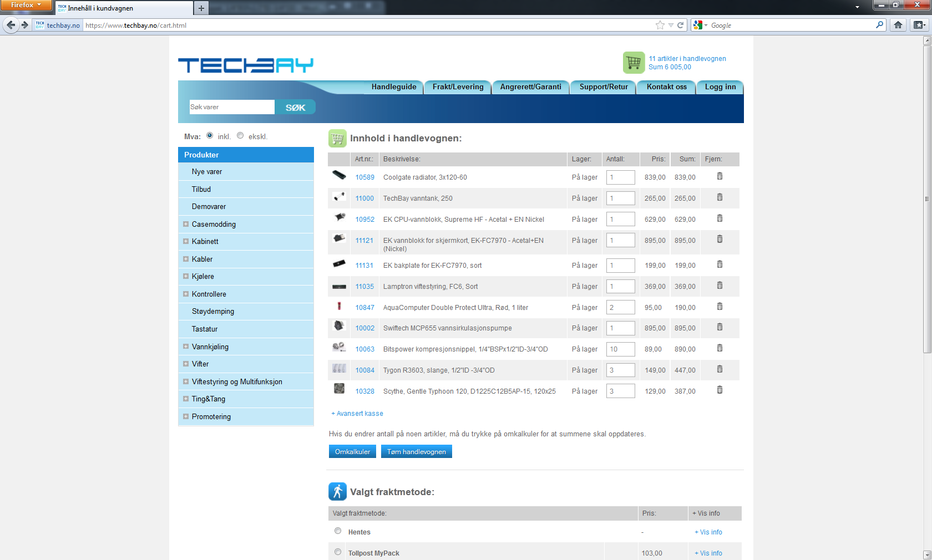Choose Hentes shipping method
Screen dimensions: 932x560
pos(338,531)
